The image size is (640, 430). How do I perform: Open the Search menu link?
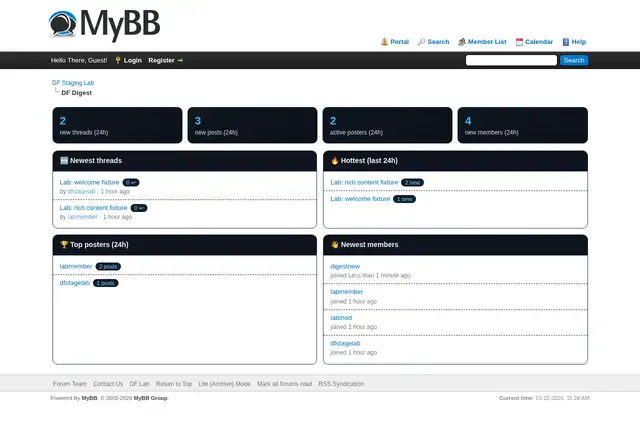[438, 42]
